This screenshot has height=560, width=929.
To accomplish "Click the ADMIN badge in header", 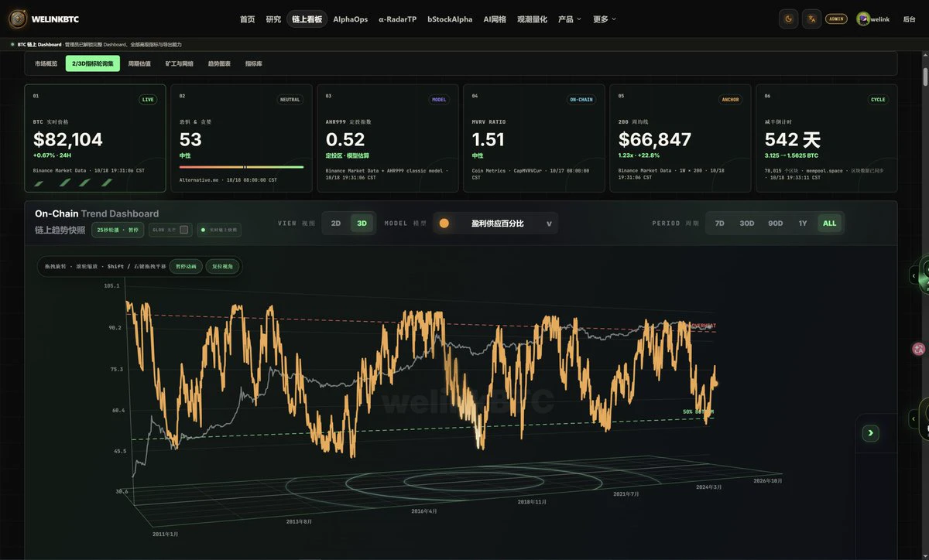I will (x=836, y=19).
